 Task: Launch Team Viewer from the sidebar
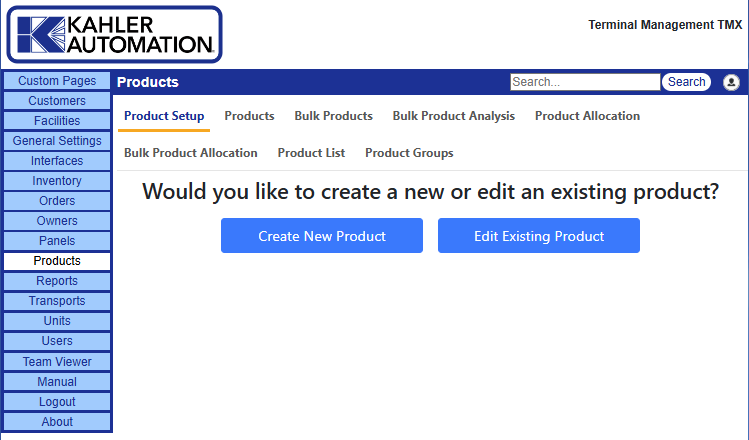click(x=57, y=362)
